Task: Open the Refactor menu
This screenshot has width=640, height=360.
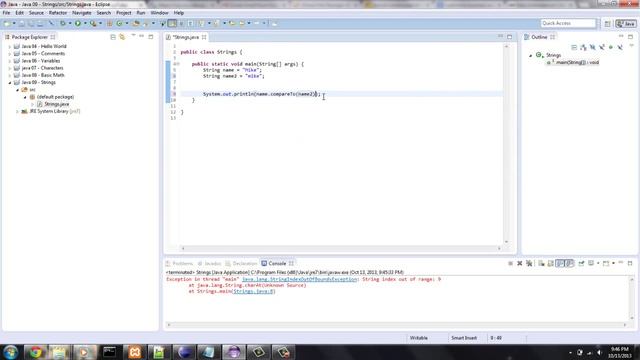Action: 58,13
